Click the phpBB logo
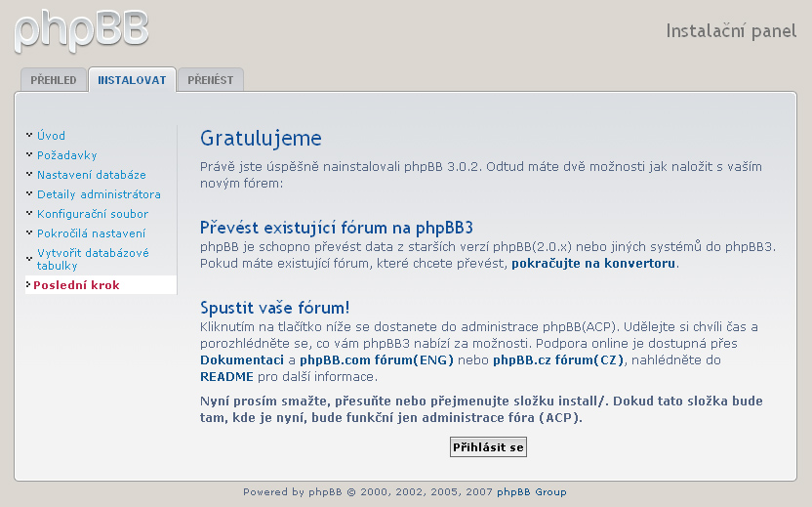Viewport: 812px width, 507px height. point(82,31)
